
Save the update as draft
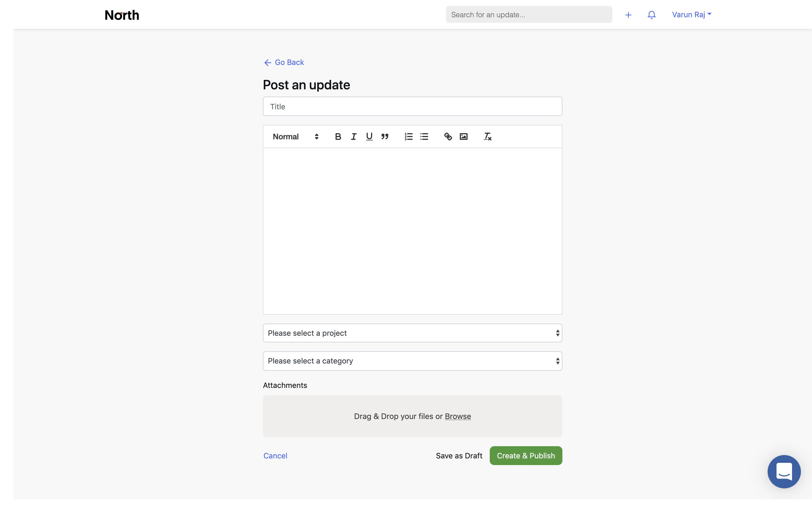(459, 456)
